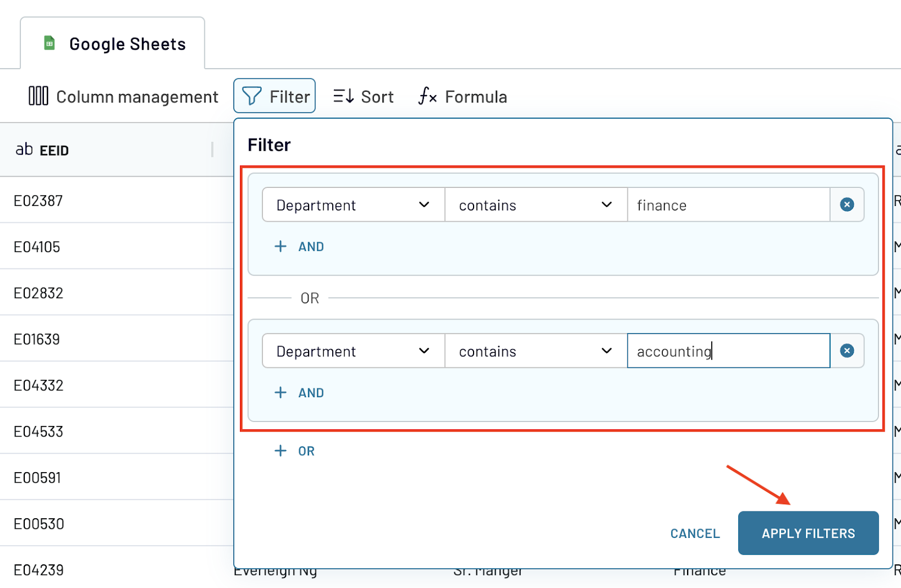Open Column management

[x=123, y=96]
